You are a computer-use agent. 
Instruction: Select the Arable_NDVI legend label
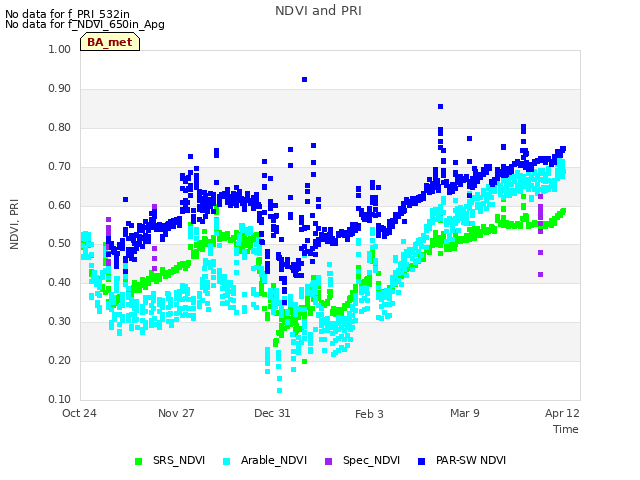[x=273, y=460]
